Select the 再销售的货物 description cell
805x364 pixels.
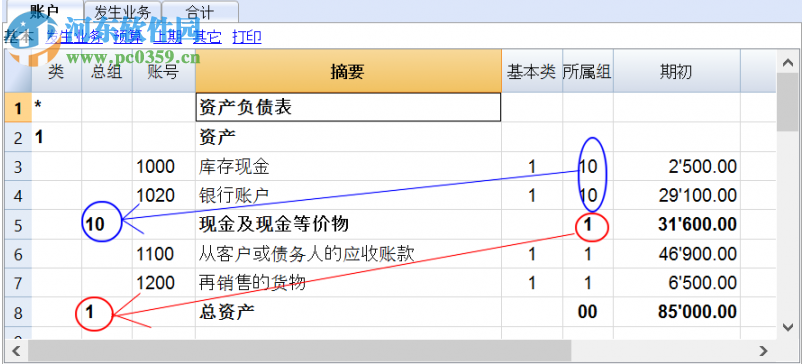point(348,283)
